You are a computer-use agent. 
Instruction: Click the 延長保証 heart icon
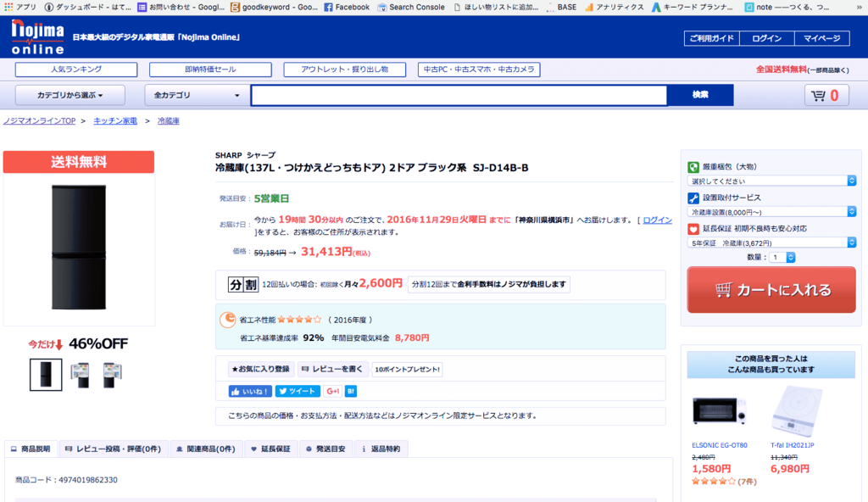[x=693, y=229]
